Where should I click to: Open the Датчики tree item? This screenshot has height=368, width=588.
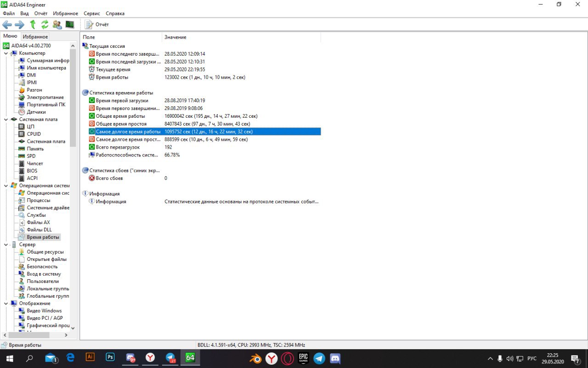tap(32, 112)
